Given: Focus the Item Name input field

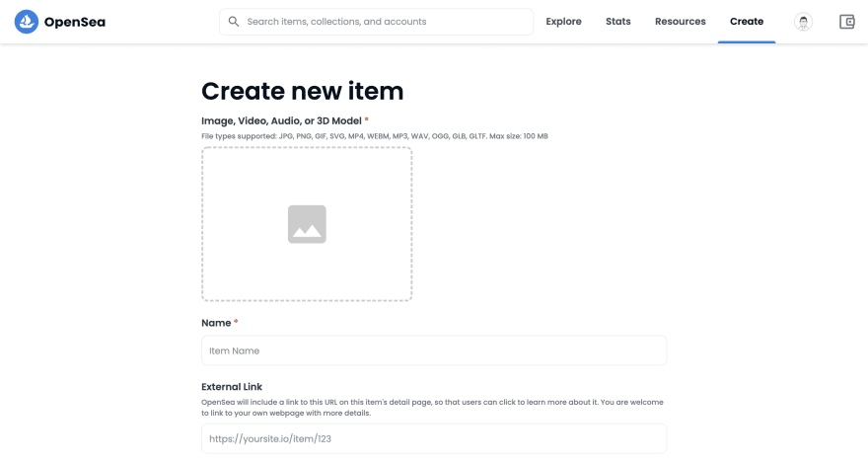Looking at the screenshot, I should (x=434, y=350).
